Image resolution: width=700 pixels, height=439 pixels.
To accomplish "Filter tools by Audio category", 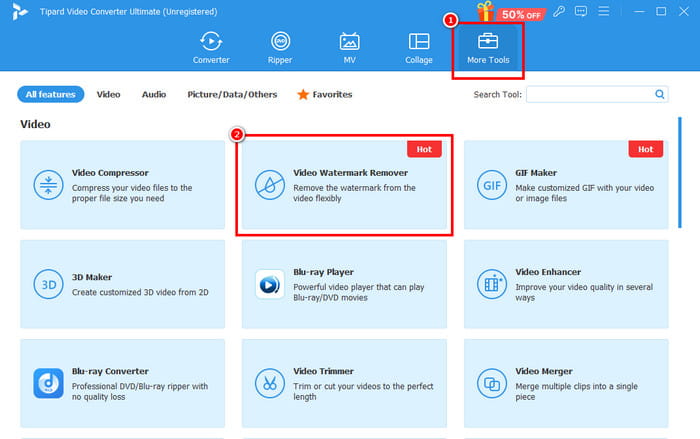I will point(153,94).
